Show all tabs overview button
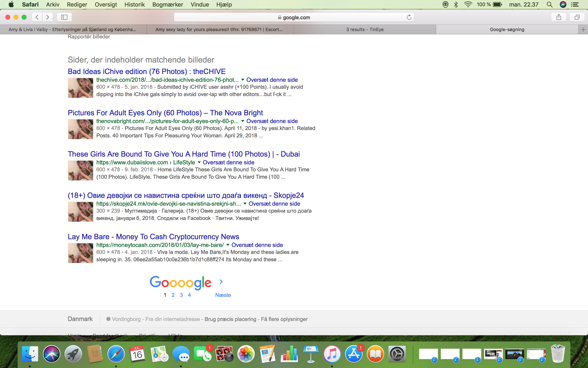588x368 pixels. coord(577,17)
